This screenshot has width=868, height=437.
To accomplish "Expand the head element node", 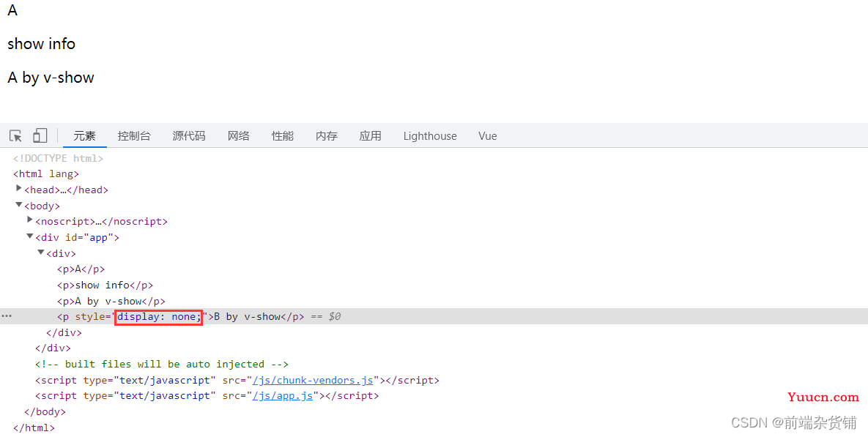I will point(19,189).
